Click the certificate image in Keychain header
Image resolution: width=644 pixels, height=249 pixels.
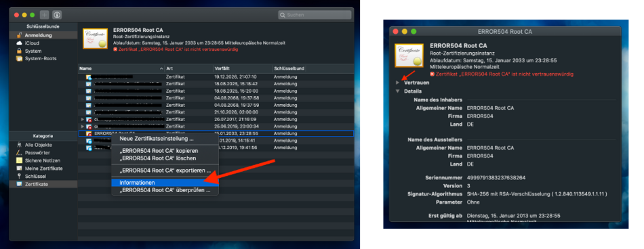click(96, 39)
